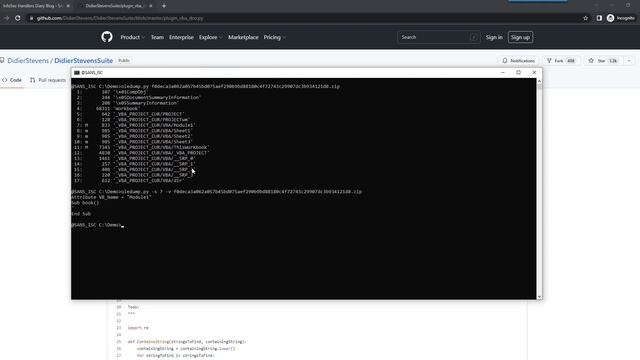Focus the GitHub Search field
The width and height of the screenshot is (640, 360).
438,37
